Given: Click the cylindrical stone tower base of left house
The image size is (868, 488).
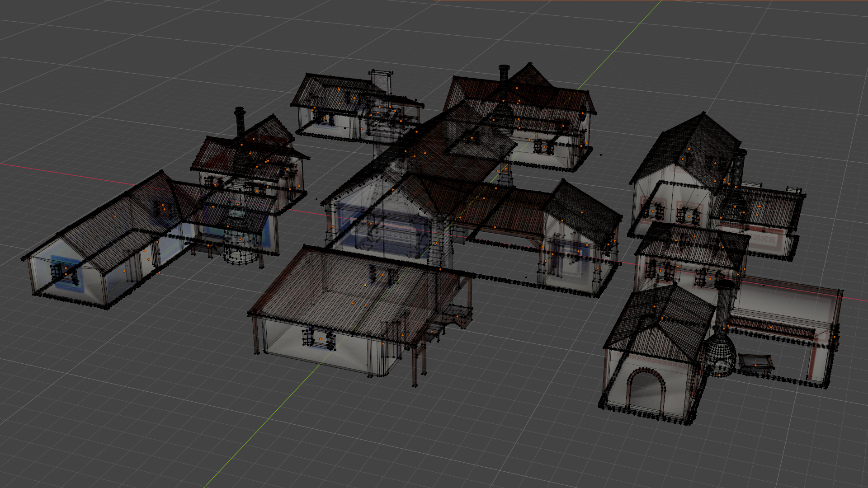Looking at the screenshot, I should [x=241, y=247].
